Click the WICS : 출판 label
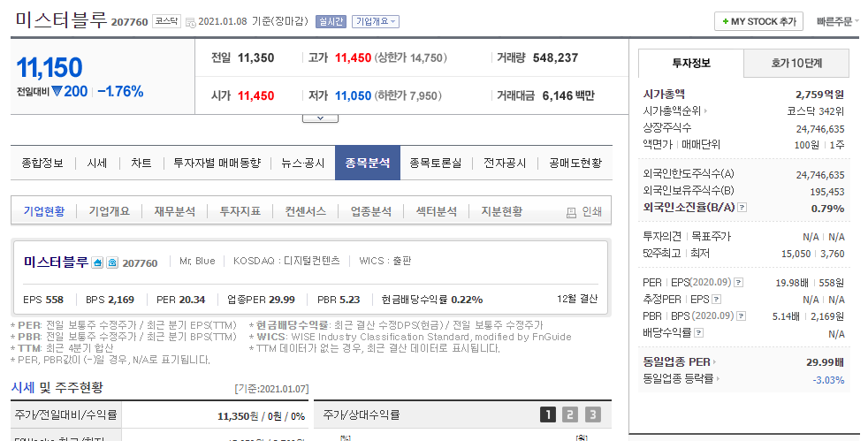Screen dimensions: 868x441 click(x=385, y=261)
